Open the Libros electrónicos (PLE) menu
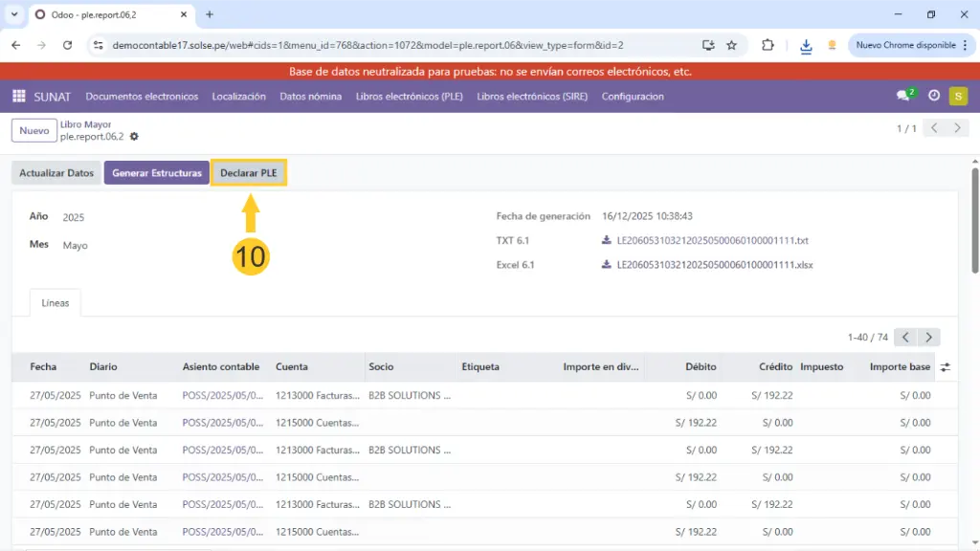This screenshot has height=551, width=980. pyautogui.click(x=410, y=97)
